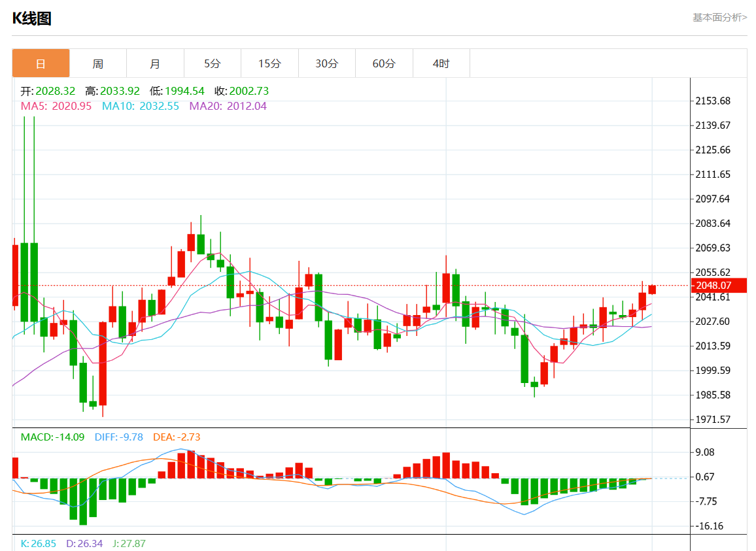Select the 15分 interval tab

[269, 63]
